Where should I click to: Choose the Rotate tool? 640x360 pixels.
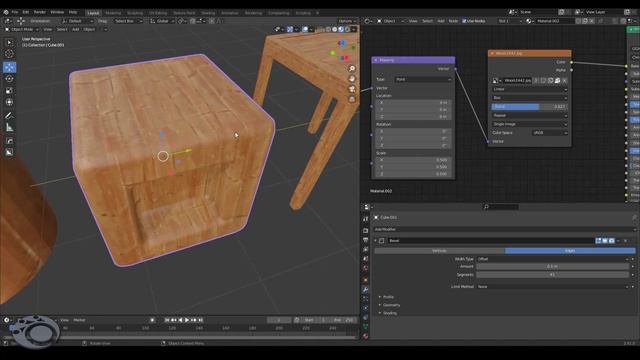click(x=9, y=79)
